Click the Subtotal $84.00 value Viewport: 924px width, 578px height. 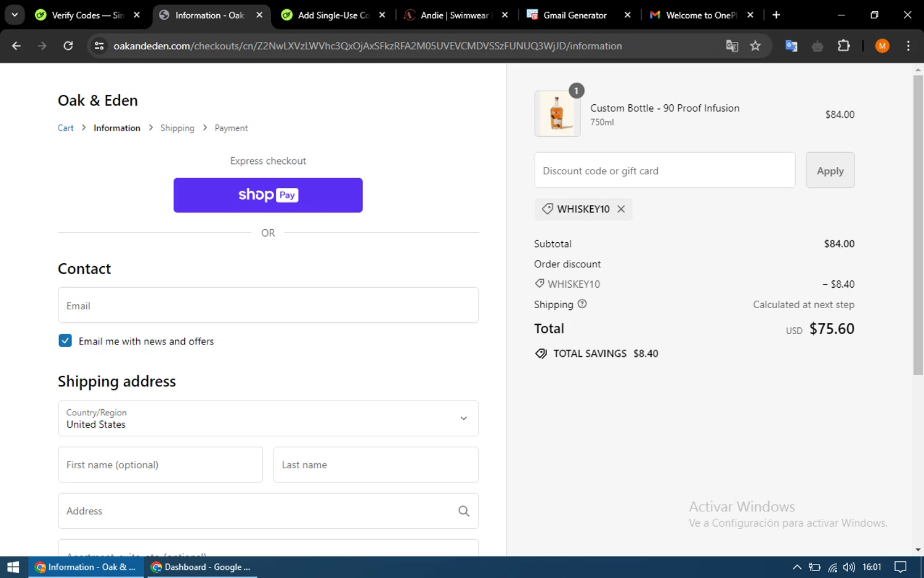tap(839, 244)
